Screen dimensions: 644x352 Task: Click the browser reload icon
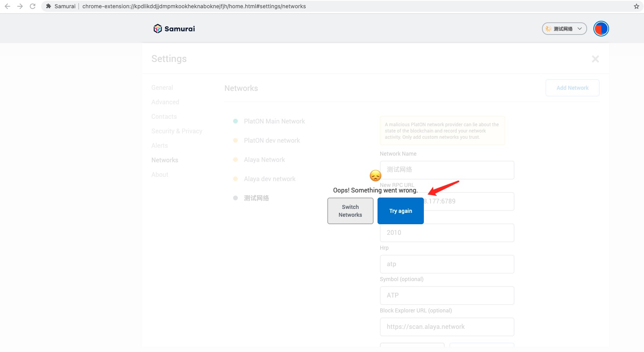[33, 6]
